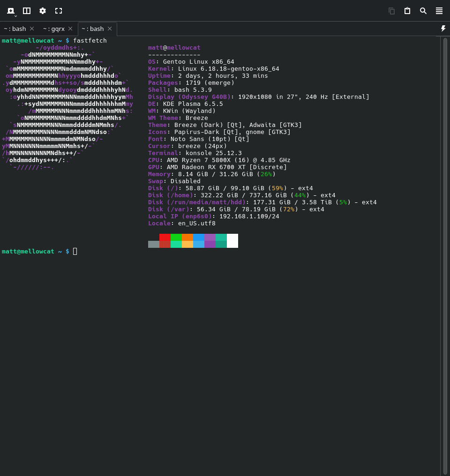Click the terminal prompt cursor
450x476 pixels.
(x=75, y=252)
